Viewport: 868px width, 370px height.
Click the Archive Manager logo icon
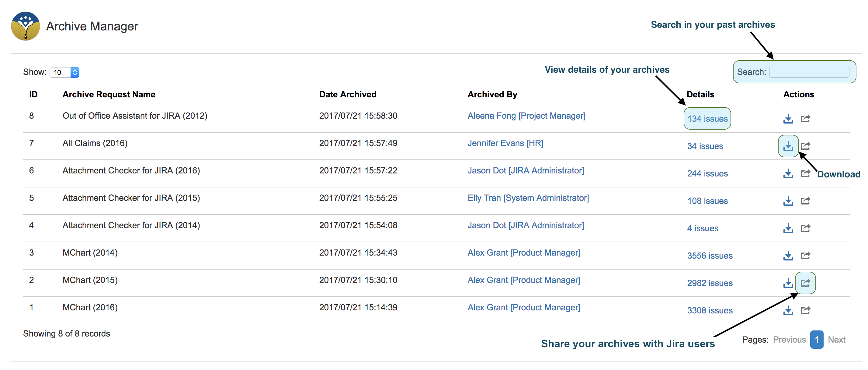pyautogui.click(x=26, y=26)
